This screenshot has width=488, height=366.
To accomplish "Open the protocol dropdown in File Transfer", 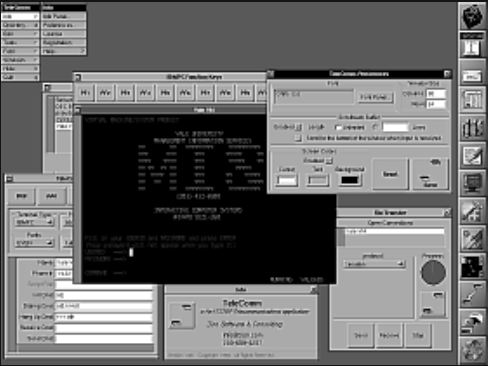I will click(x=374, y=264).
